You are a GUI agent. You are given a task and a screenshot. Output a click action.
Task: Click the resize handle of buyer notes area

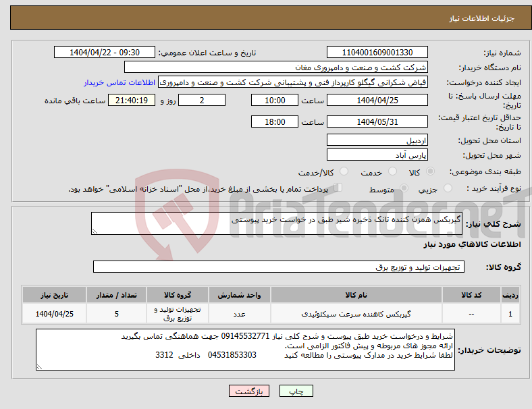tap(39, 367)
